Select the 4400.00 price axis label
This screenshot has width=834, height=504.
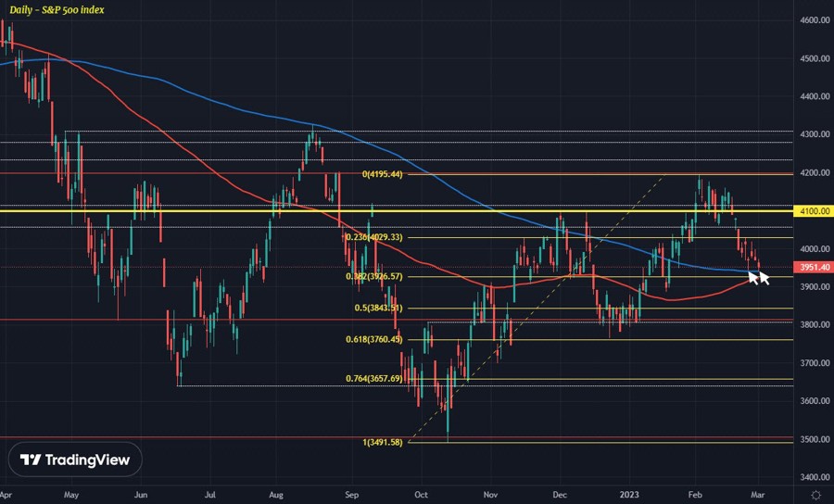coord(815,96)
